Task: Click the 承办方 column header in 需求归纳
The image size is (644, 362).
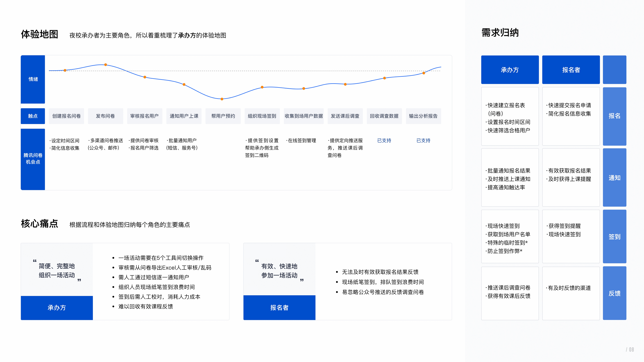Action: [510, 70]
